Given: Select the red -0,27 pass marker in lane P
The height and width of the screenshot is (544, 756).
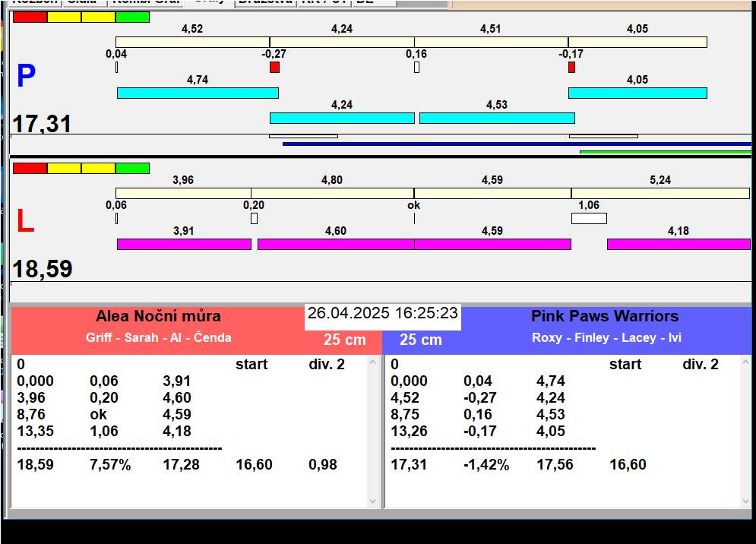Looking at the screenshot, I should point(274,67).
